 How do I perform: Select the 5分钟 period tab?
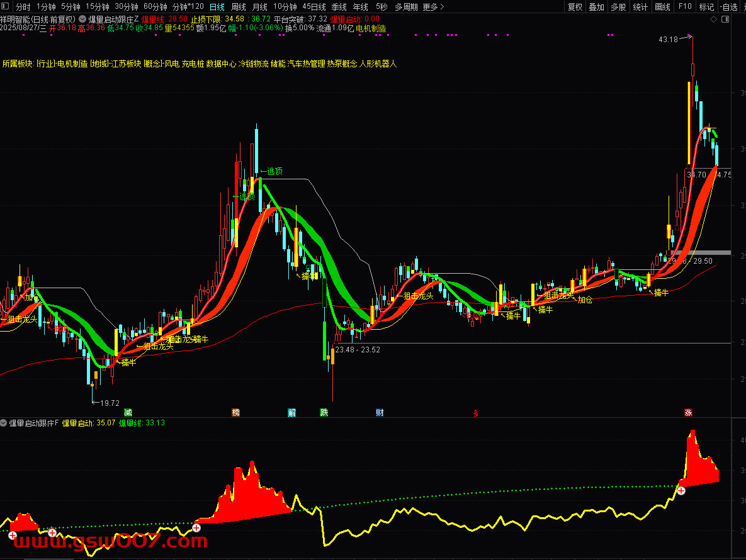click(71, 7)
